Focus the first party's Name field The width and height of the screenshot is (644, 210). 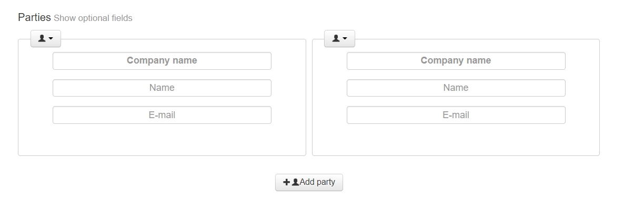point(162,88)
